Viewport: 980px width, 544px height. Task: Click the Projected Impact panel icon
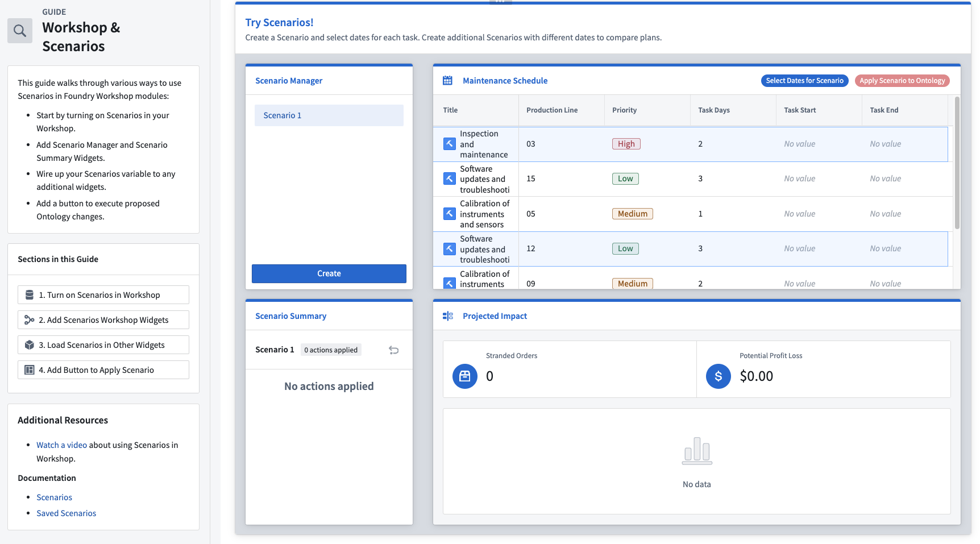click(447, 316)
